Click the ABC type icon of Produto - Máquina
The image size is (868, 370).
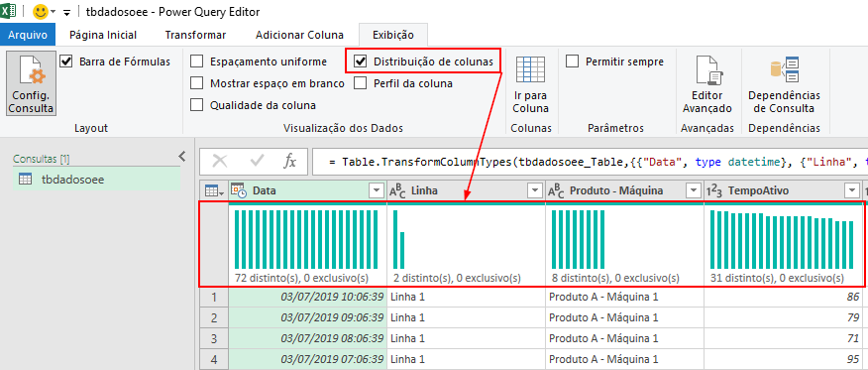pyautogui.click(x=556, y=191)
